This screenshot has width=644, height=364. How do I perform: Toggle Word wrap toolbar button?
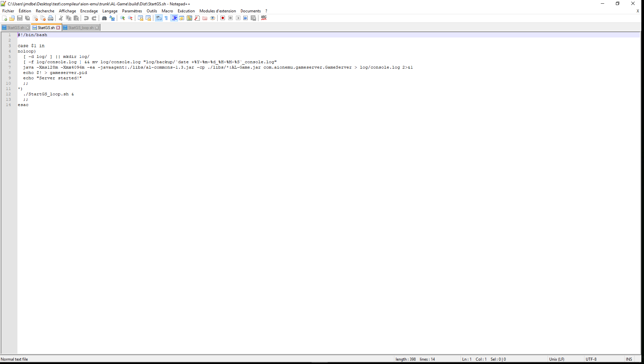pos(159,18)
